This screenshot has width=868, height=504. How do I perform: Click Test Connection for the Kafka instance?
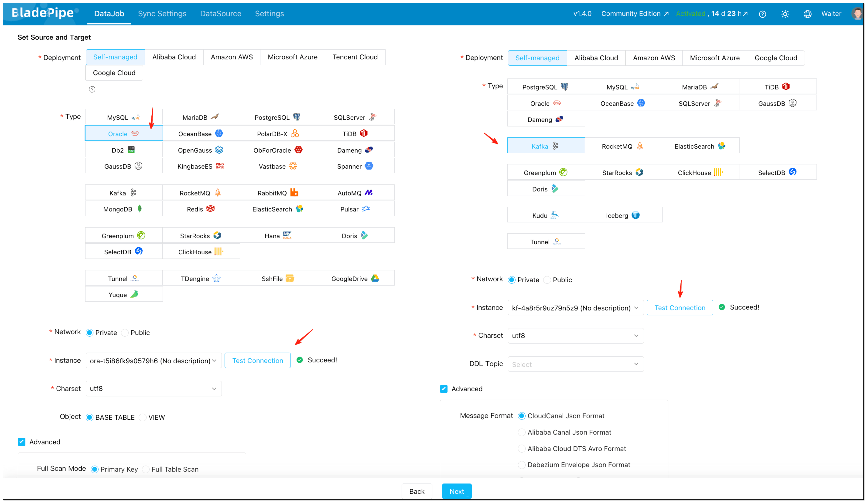(680, 307)
